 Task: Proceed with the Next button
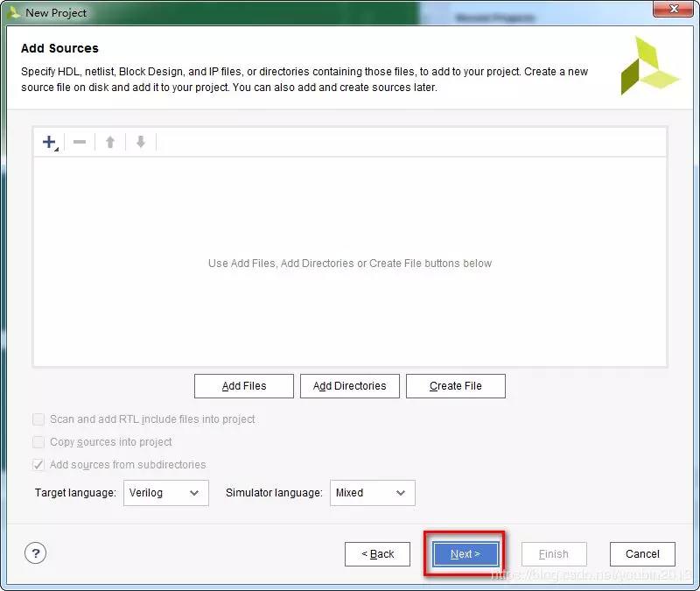pyautogui.click(x=465, y=554)
